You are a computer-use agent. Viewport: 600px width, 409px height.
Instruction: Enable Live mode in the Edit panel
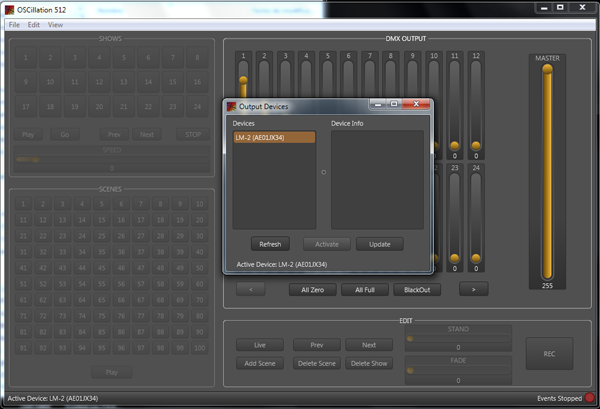point(260,345)
